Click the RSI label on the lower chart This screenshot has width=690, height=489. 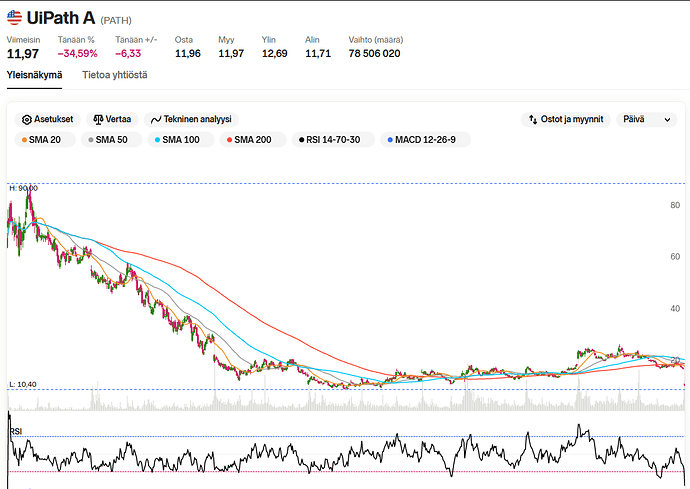click(x=16, y=431)
